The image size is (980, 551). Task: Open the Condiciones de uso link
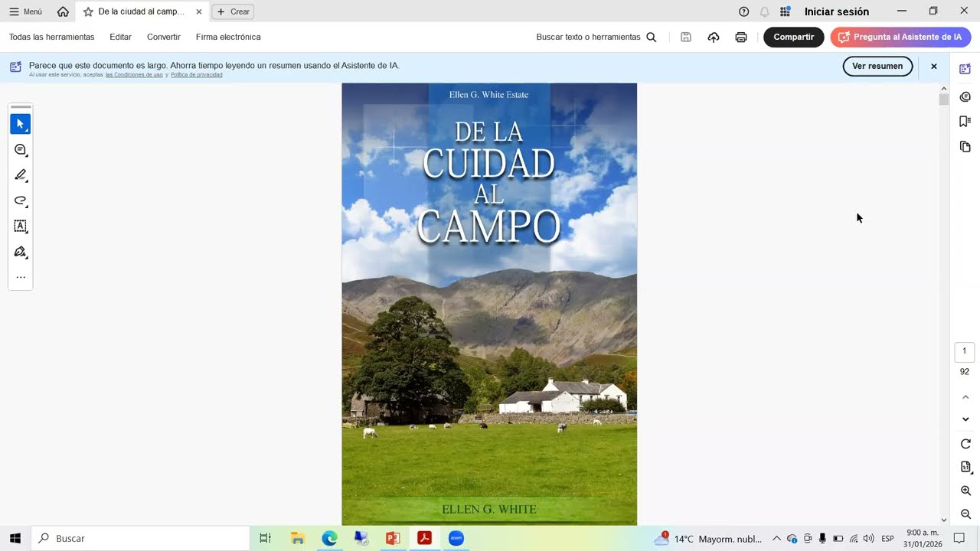pyautogui.click(x=134, y=75)
